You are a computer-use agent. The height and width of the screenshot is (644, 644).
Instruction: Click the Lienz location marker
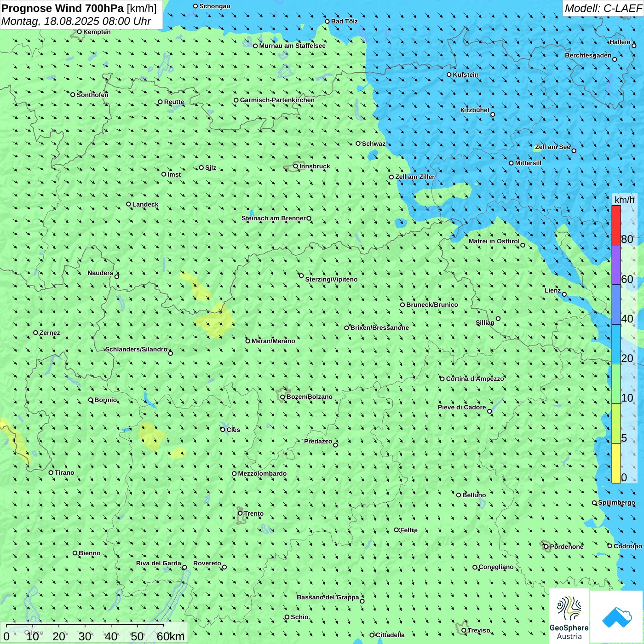(564, 294)
